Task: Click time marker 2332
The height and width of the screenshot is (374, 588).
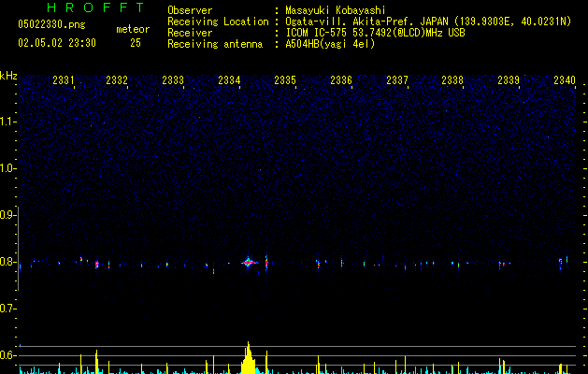Action: (x=117, y=80)
